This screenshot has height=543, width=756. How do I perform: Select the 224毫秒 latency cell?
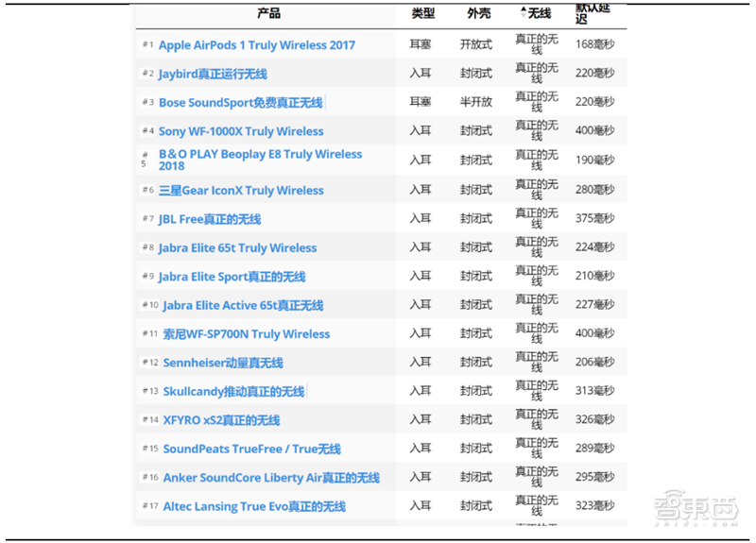(x=595, y=246)
